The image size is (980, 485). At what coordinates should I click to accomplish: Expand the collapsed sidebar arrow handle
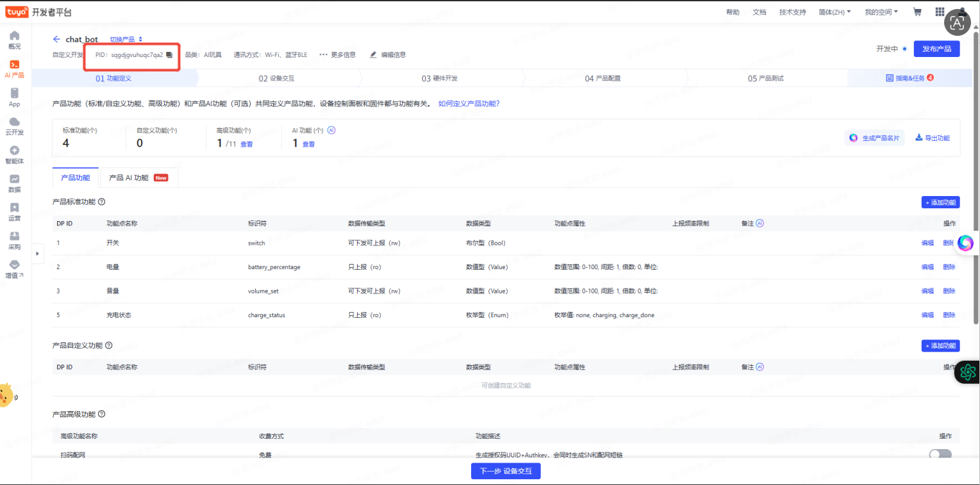[x=37, y=253]
